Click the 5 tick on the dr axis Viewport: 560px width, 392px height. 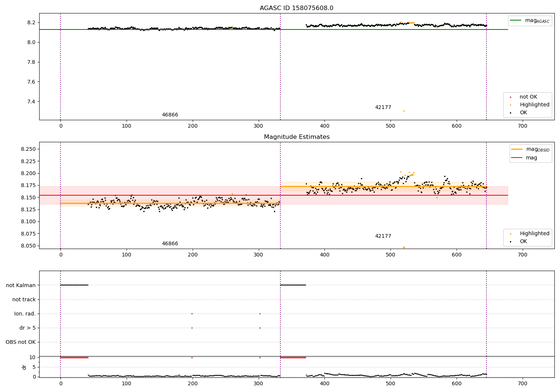tap(34, 367)
